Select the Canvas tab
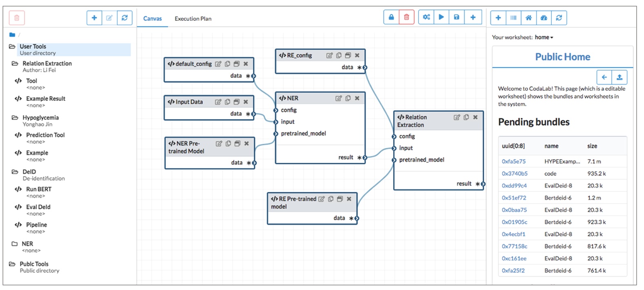 coord(152,19)
